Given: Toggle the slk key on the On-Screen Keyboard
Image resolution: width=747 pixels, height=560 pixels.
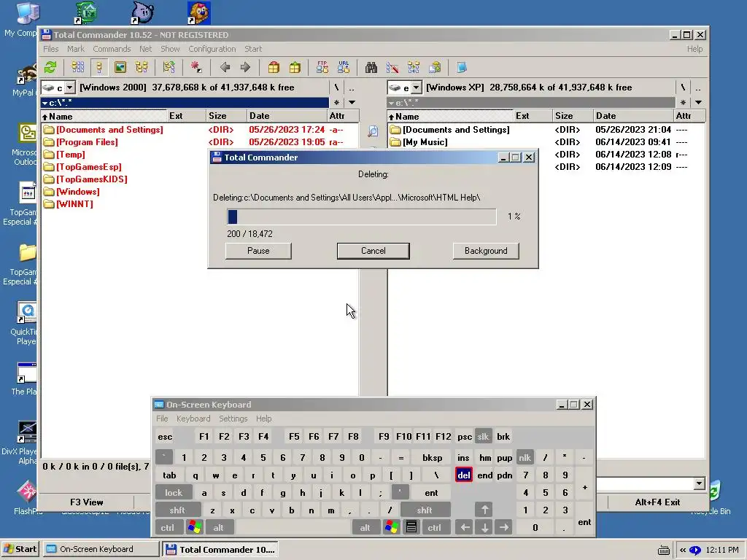Looking at the screenshot, I should [x=483, y=436].
